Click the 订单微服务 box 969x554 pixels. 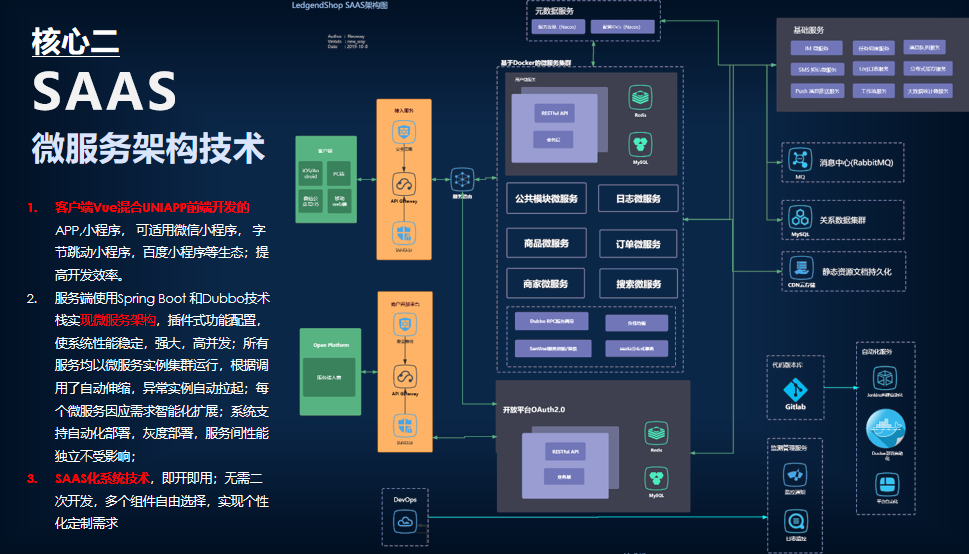638,244
